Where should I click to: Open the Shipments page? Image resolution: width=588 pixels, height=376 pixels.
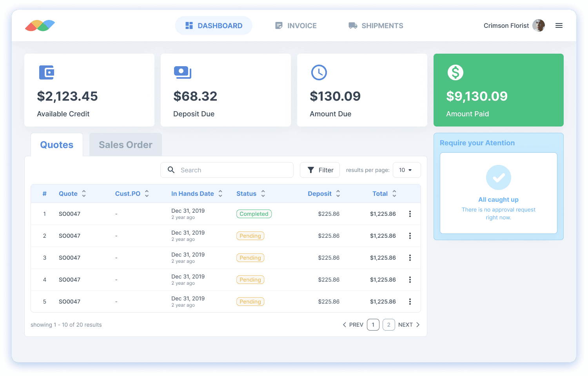coord(376,25)
